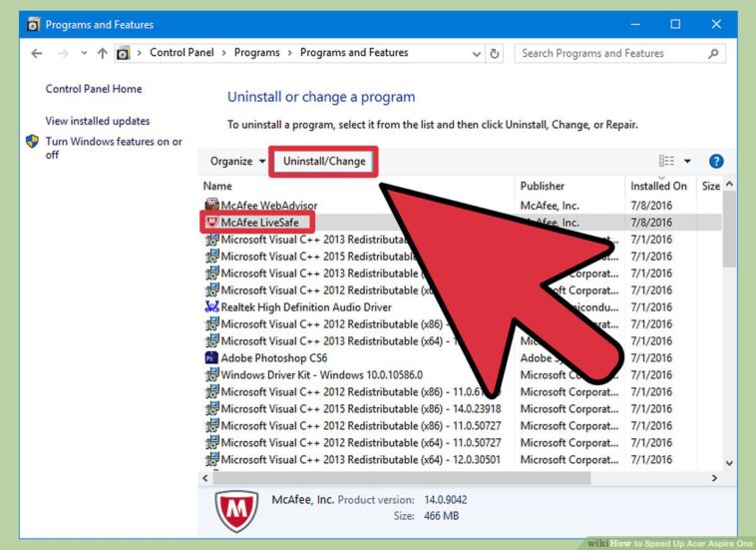Click the Realtek Audio Driver icon

pyautogui.click(x=211, y=306)
